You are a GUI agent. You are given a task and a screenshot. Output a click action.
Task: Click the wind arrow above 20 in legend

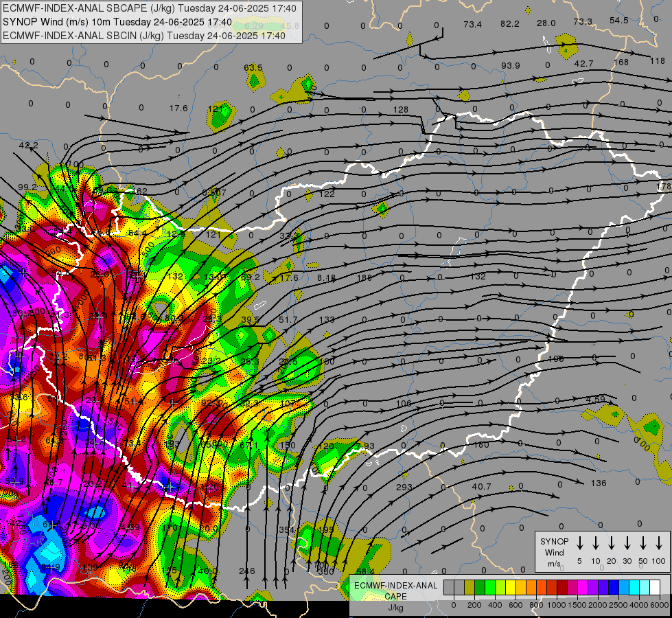pos(611,543)
